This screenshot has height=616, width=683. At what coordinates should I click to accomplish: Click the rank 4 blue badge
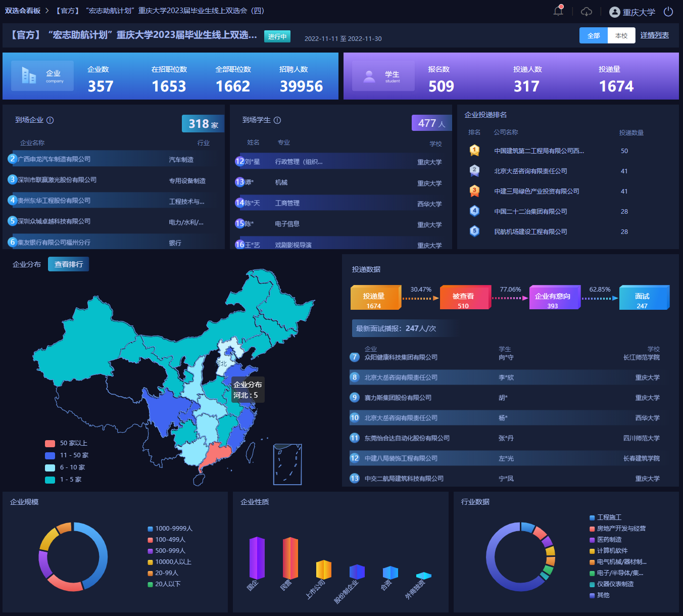point(474,211)
